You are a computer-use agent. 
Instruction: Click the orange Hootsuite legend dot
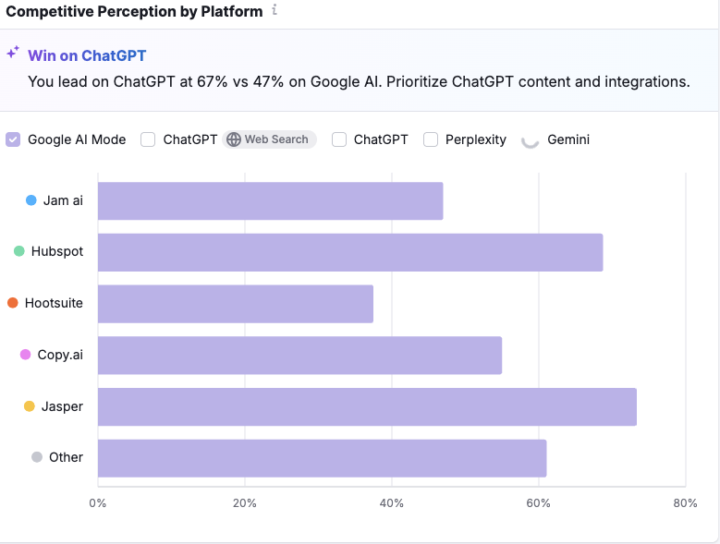[13, 303]
